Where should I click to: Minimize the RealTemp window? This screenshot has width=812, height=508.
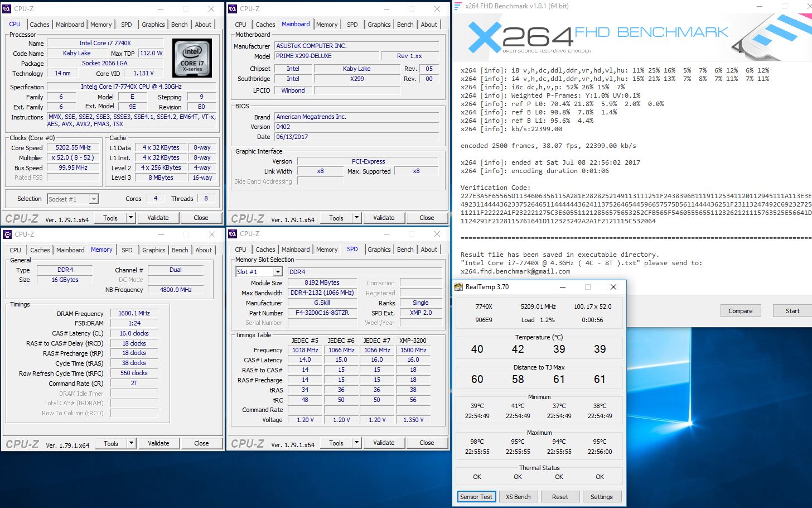tap(563, 287)
